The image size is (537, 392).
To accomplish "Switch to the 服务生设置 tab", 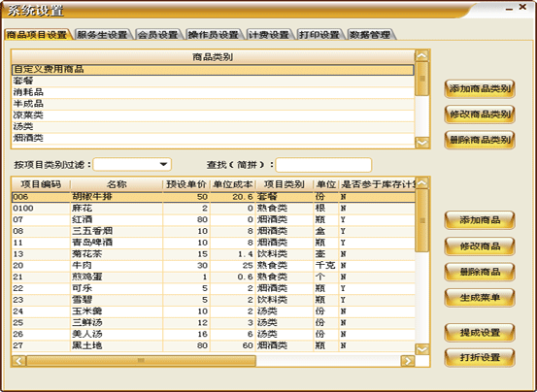I will tap(102, 35).
